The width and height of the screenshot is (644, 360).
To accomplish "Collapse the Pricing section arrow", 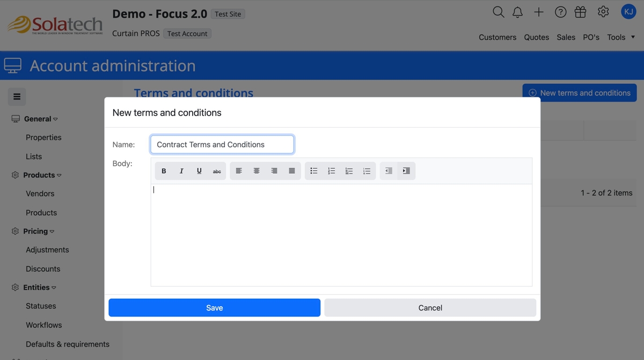I will pos(52,232).
